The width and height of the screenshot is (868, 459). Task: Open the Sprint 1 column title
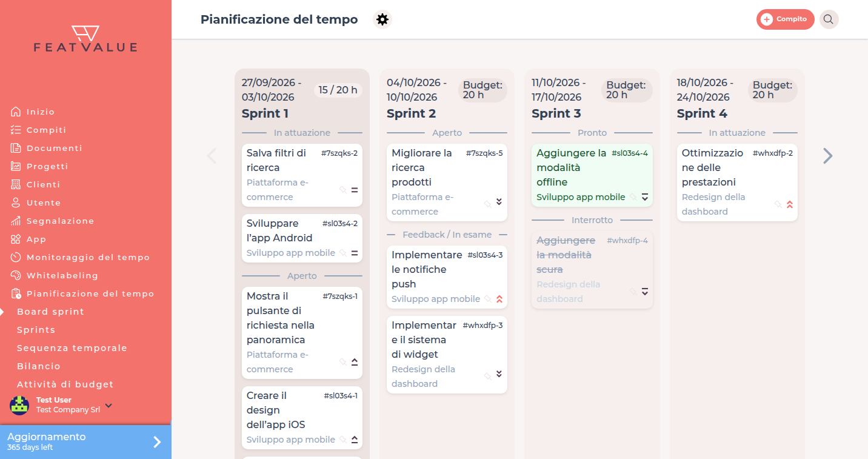coord(265,113)
